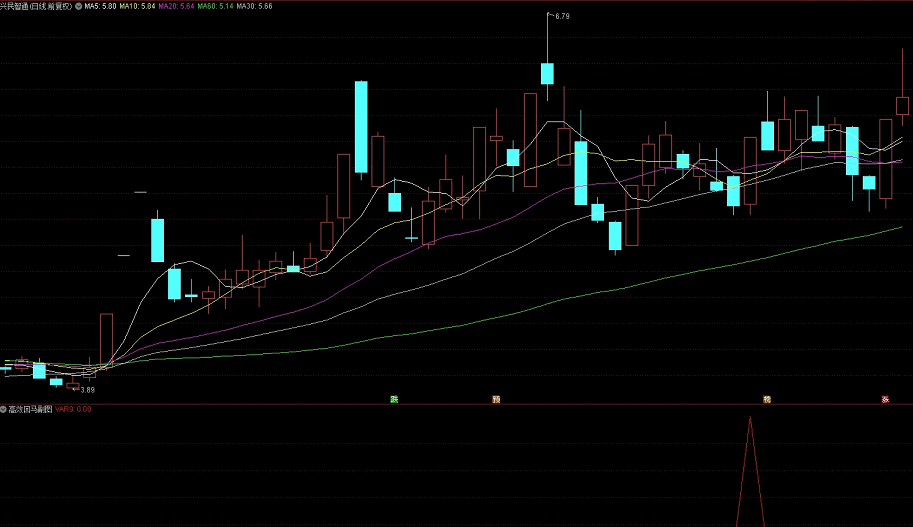
Task: Click the red VAR9 signal spike in sub-chart
Action: [x=750, y=472]
